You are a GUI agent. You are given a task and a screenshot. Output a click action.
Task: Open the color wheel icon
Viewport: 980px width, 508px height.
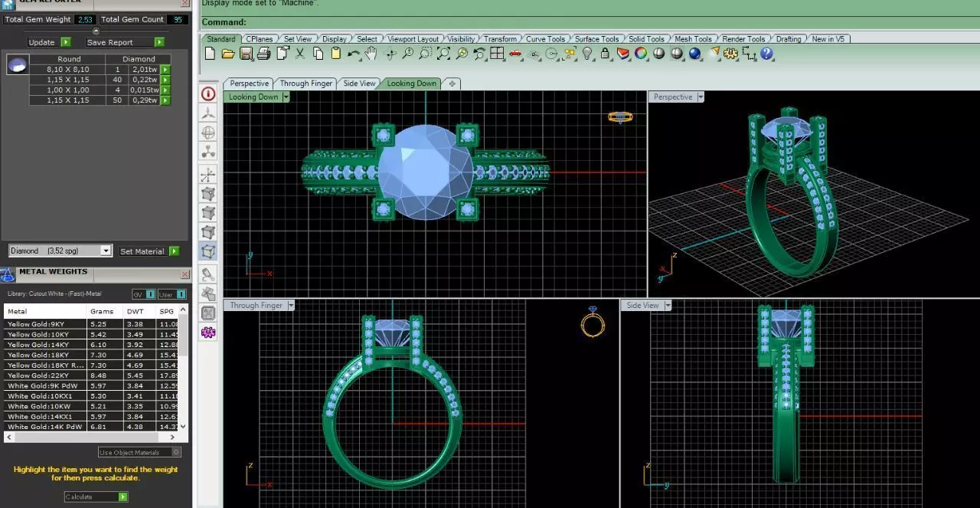click(x=641, y=54)
